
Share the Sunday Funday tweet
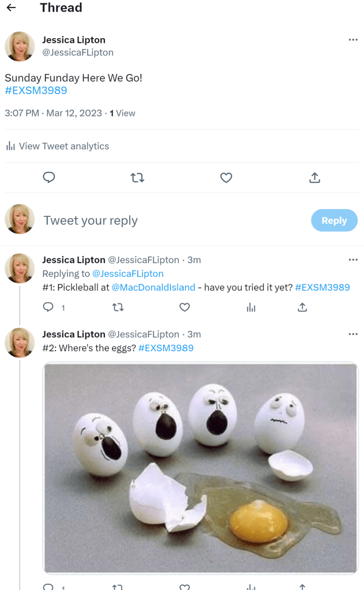314,178
